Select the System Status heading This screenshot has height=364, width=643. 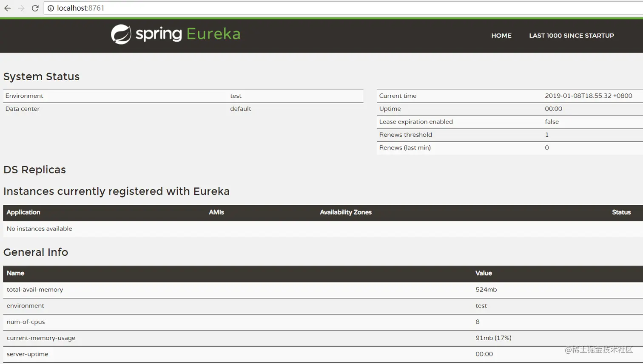(41, 76)
